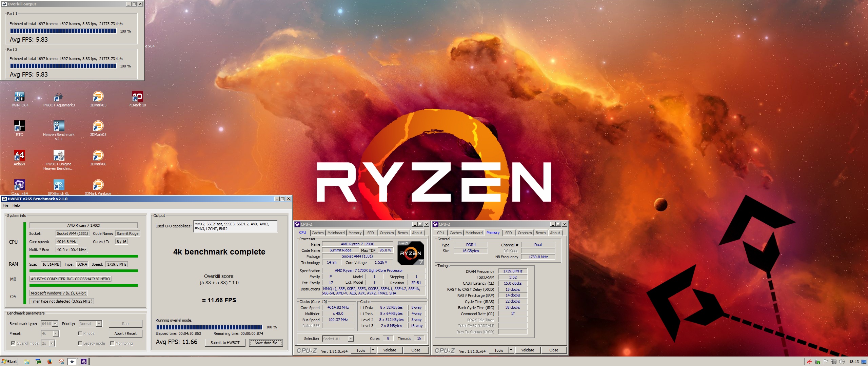Open the Preset 4k dropdown
Image resolution: width=868 pixels, height=366 pixels.
pos(50,333)
